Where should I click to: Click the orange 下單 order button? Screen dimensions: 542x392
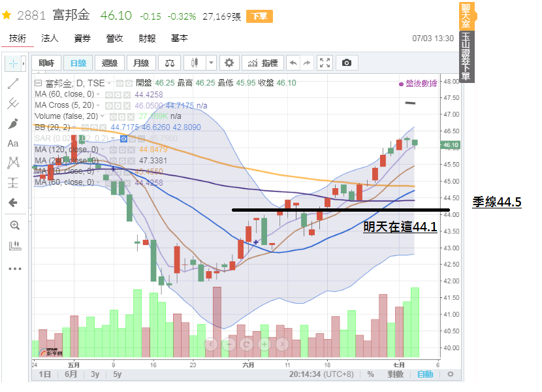click(259, 16)
